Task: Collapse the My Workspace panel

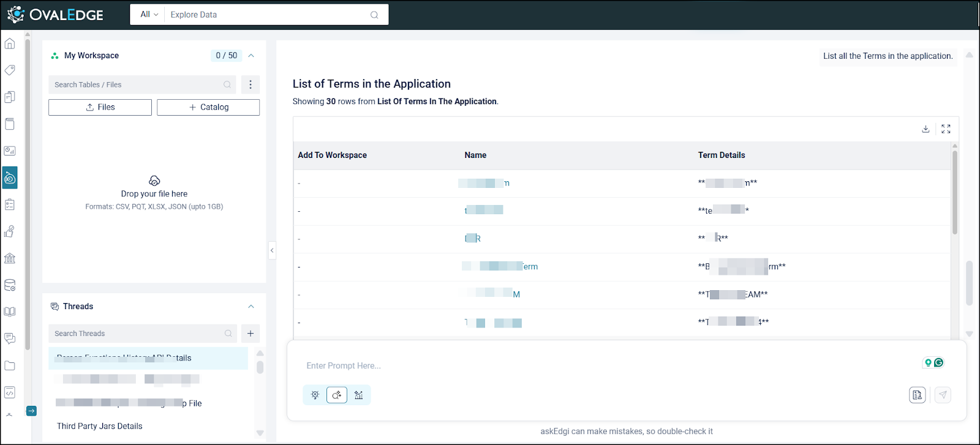Action: (251, 56)
